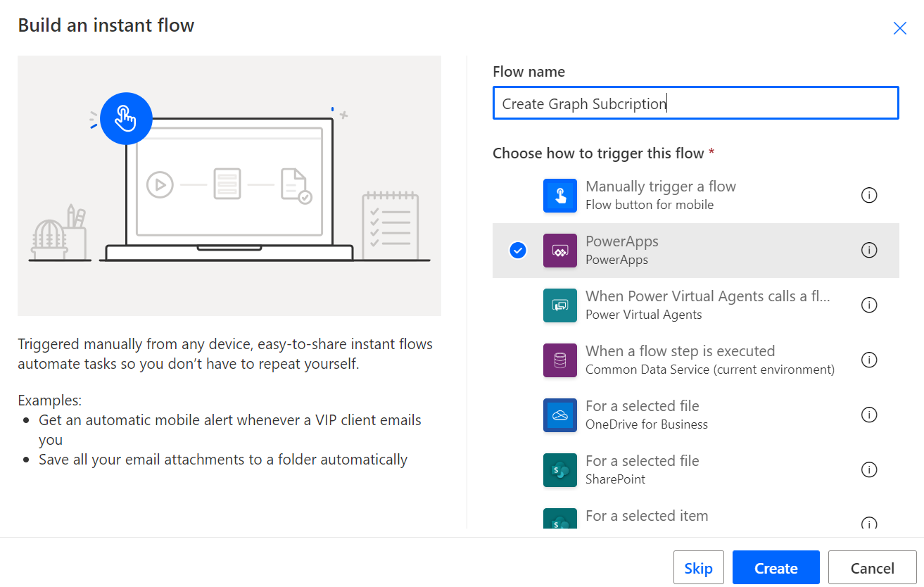This screenshot has height=587, width=924.
Task: Show info for When a flow step is executed
Action: pyautogui.click(x=869, y=360)
